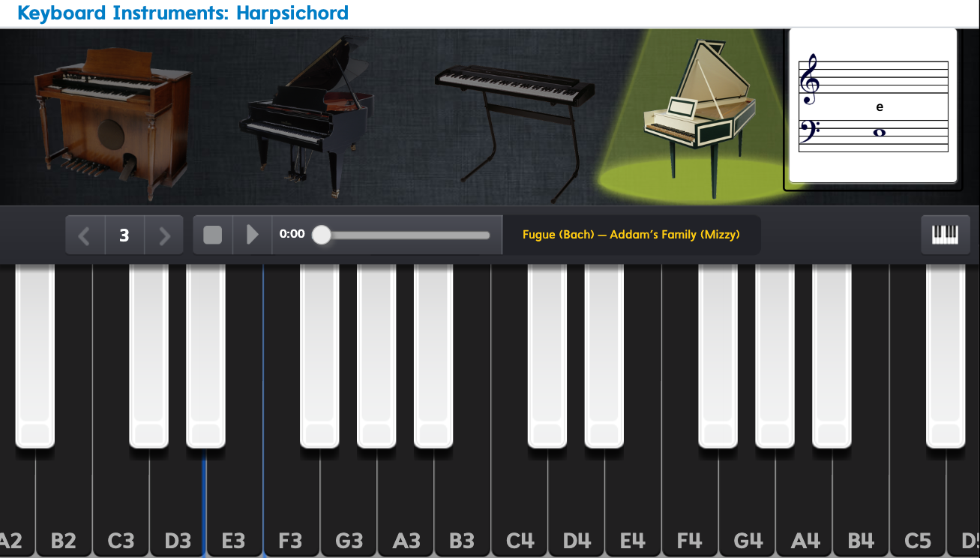Play the B2 white key
This screenshot has width=980, height=558.
tap(64, 502)
